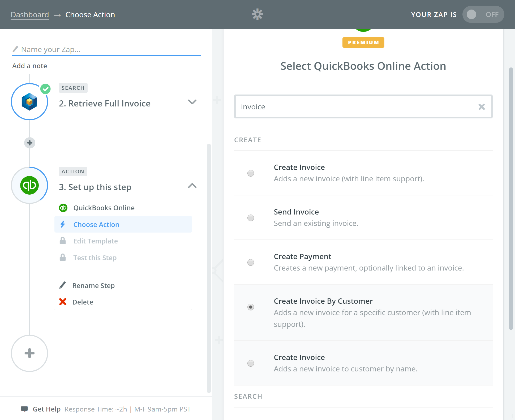Click the pencil icon beside zap name

pos(15,49)
